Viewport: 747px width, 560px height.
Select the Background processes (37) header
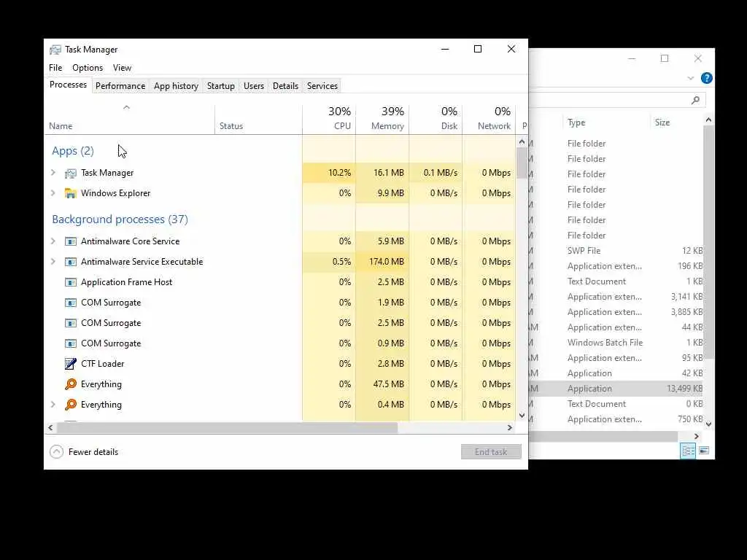pos(120,219)
